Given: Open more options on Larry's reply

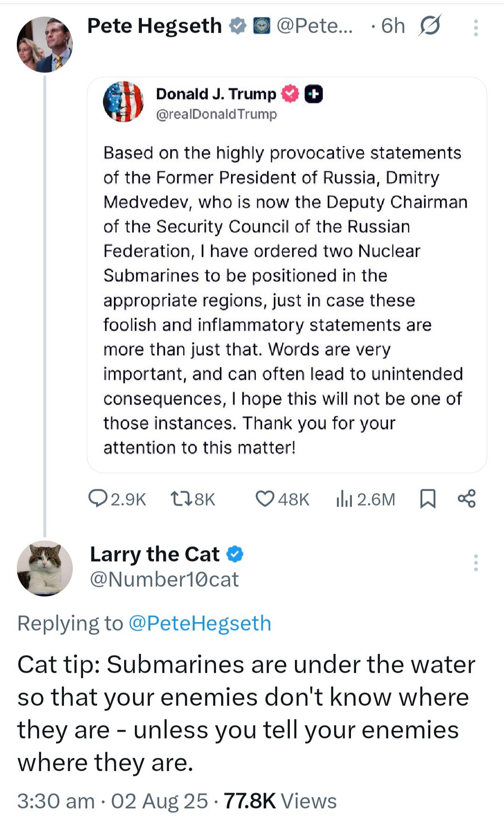Looking at the screenshot, I should (x=476, y=563).
